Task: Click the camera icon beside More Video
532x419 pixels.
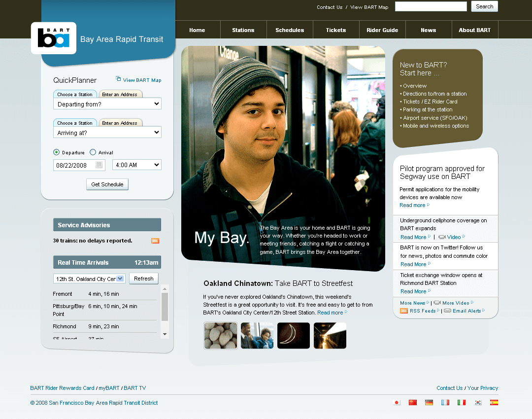Action: point(437,303)
